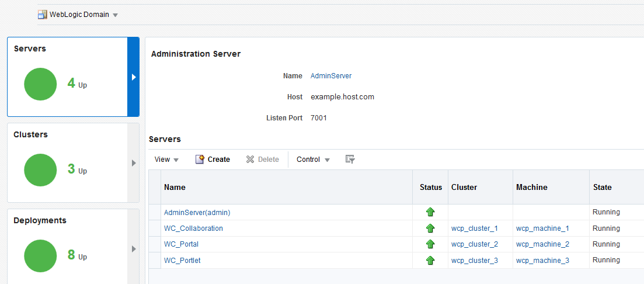Select the Clusters summary card

click(73, 163)
